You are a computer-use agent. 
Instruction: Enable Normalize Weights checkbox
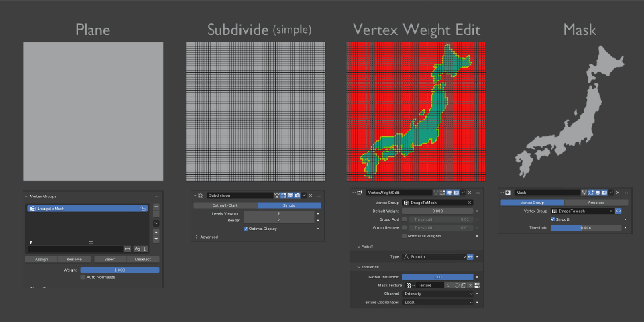405,236
